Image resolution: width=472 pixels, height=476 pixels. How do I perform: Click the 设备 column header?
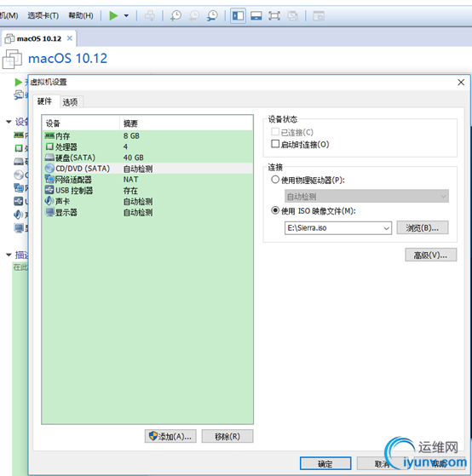click(x=81, y=123)
